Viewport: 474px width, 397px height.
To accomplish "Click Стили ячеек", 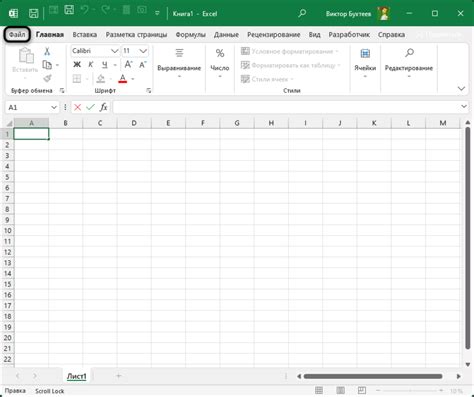I will pos(267,79).
